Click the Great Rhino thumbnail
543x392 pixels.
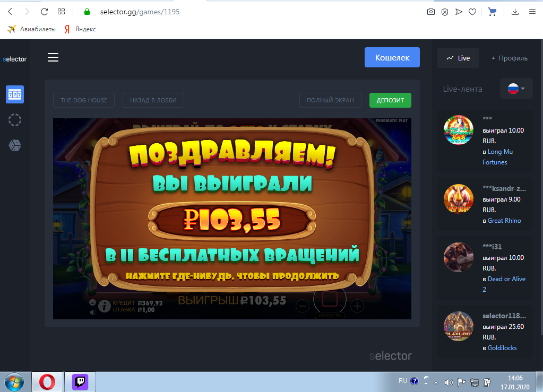tap(459, 198)
